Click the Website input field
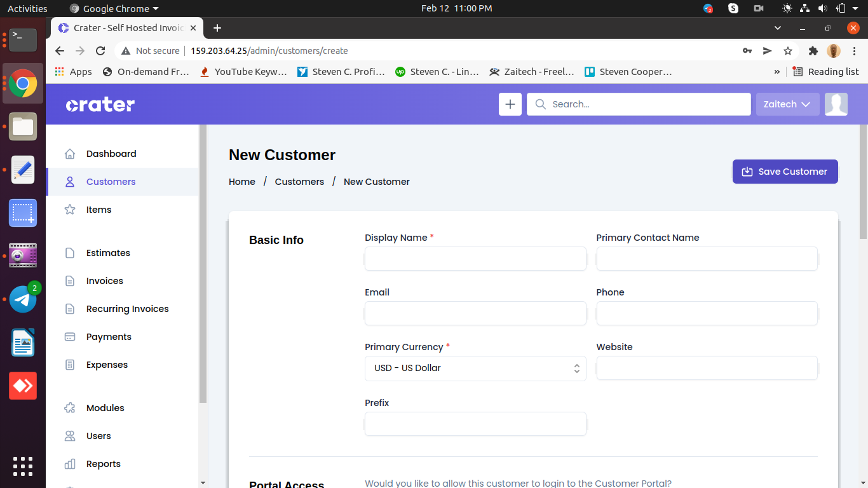This screenshot has height=488, width=868. coord(707,368)
